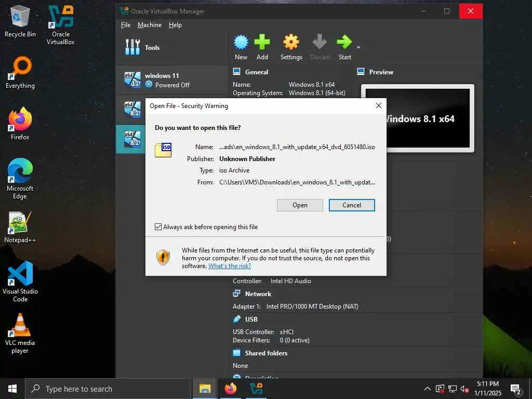
Task: Open the File menu in VirtualBox
Action: point(126,25)
